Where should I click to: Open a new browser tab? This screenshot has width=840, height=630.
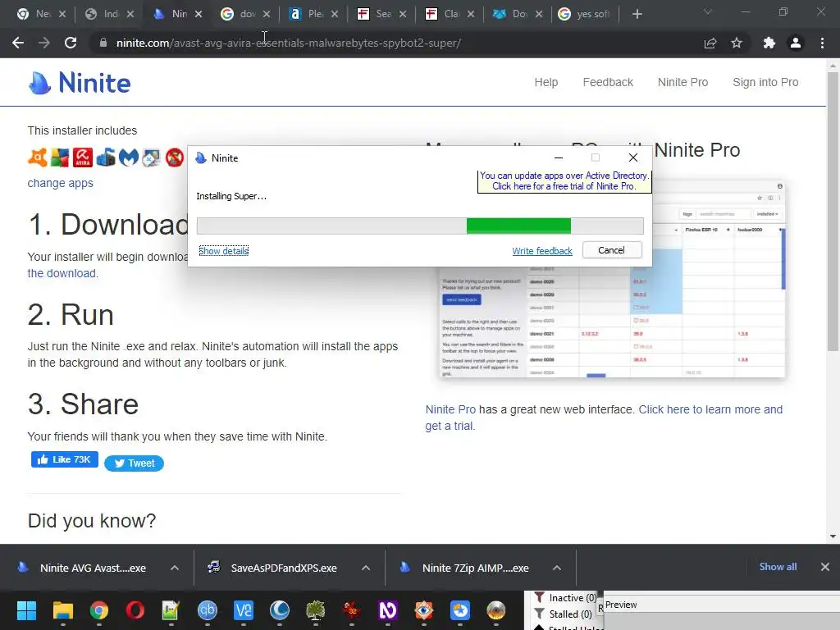click(x=637, y=14)
